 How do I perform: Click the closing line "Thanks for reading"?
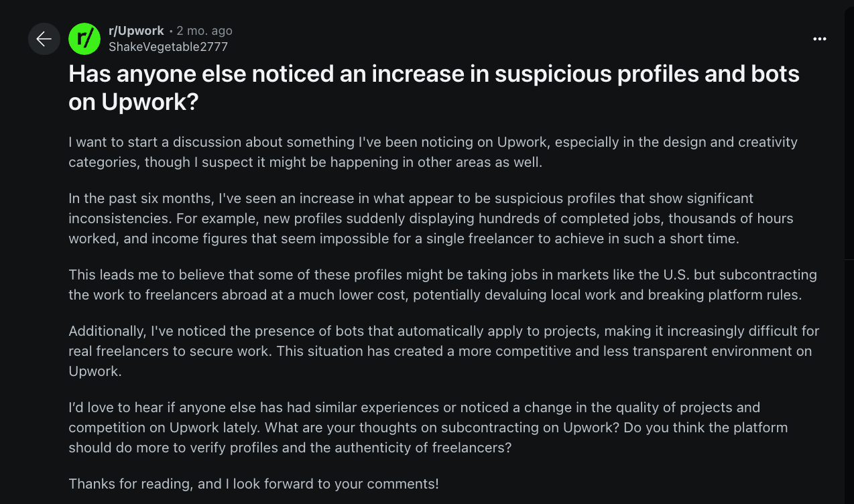[253, 483]
